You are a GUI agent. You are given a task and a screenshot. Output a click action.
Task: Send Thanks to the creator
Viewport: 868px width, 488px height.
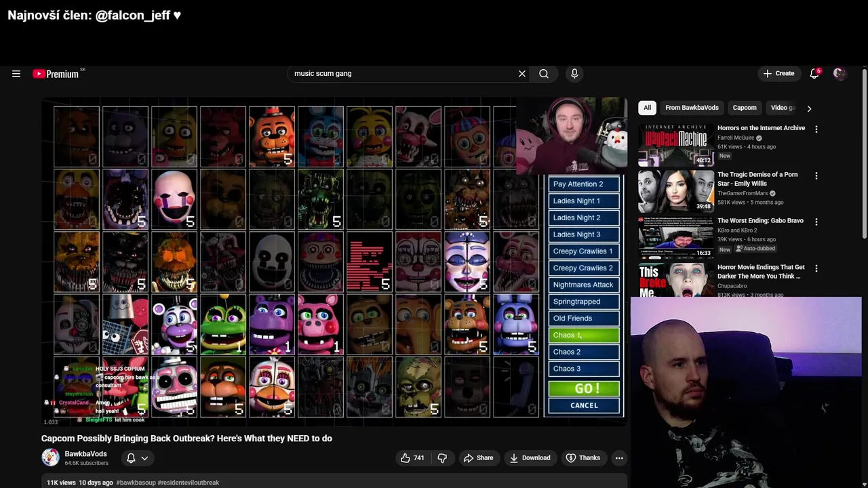[x=583, y=458]
